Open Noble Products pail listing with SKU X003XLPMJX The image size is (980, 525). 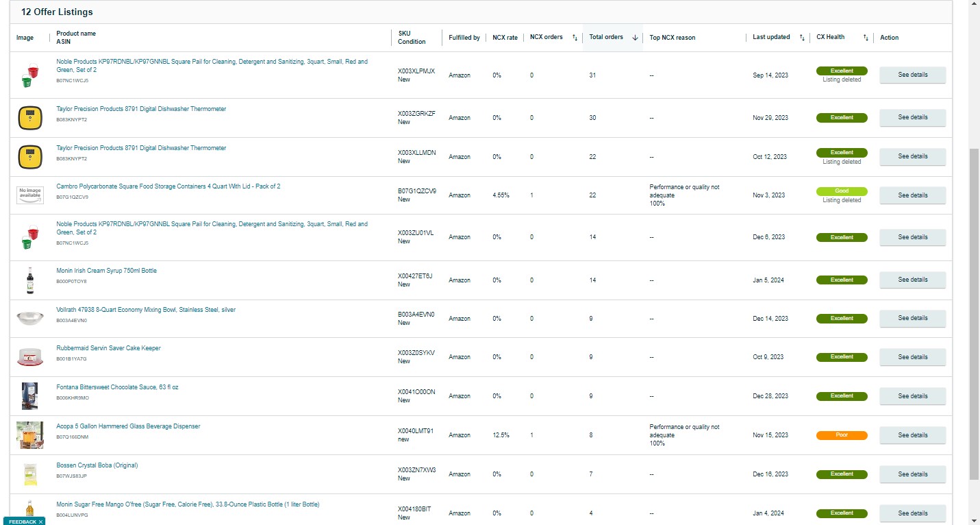pos(212,66)
